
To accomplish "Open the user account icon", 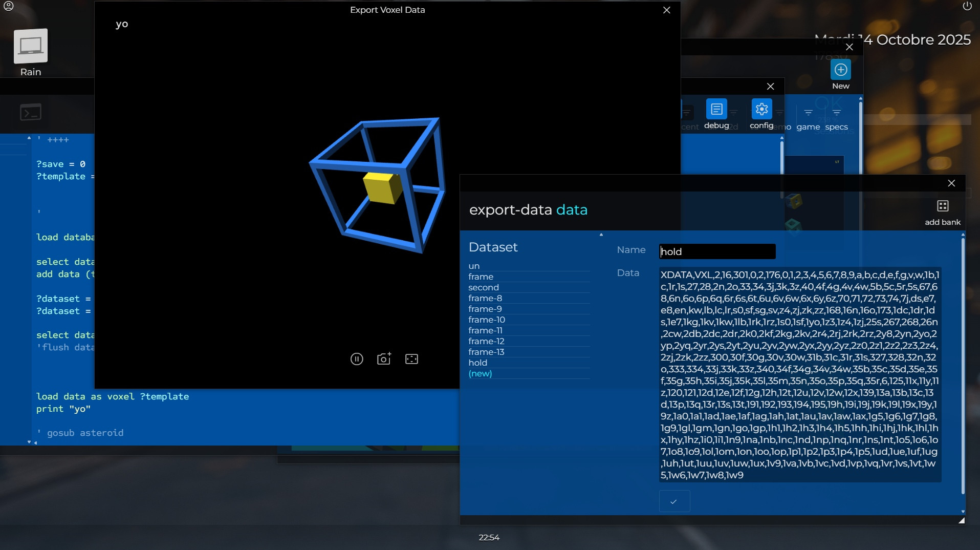I will [9, 6].
